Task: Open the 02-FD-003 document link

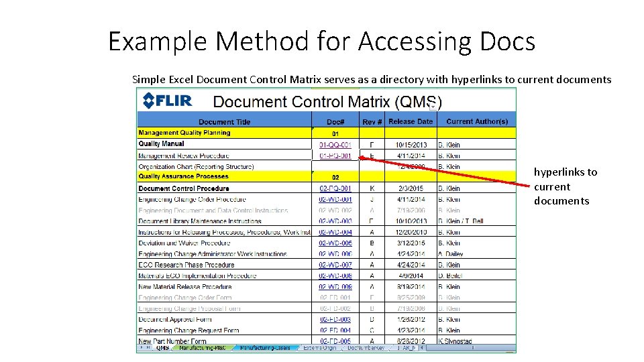Action: [x=335, y=319]
